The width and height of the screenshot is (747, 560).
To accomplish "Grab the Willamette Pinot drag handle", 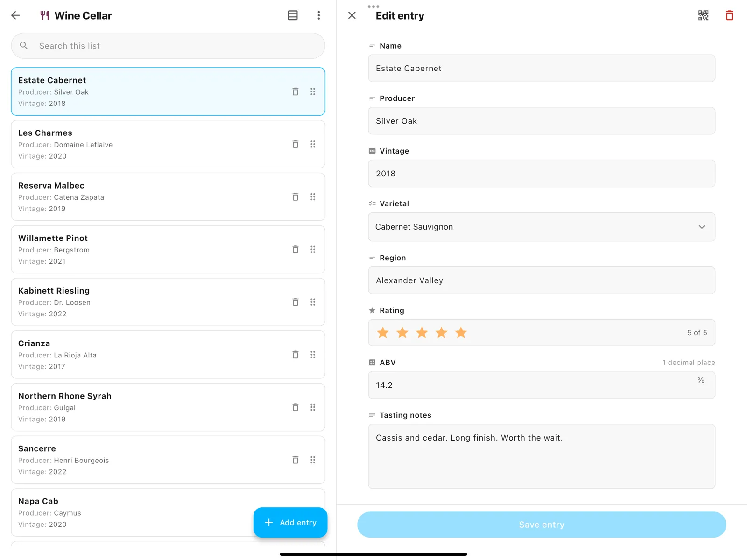I will tap(313, 250).
